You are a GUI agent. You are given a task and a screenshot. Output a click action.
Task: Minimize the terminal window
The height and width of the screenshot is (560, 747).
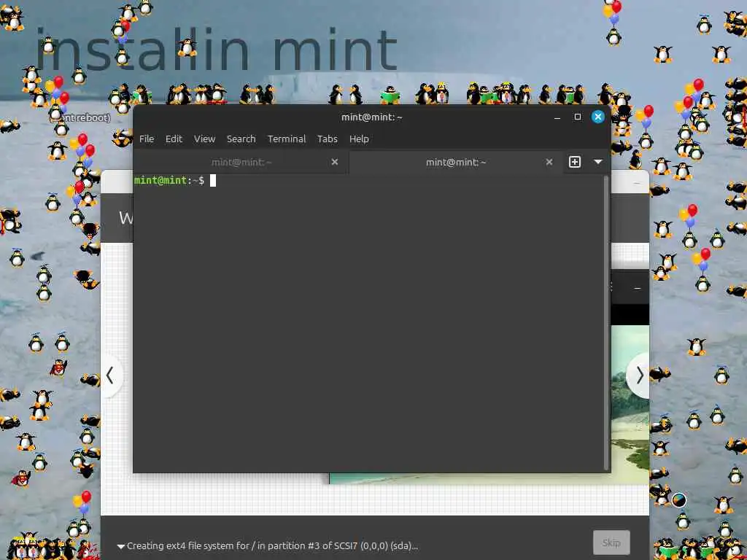click(x=557, y=117)
